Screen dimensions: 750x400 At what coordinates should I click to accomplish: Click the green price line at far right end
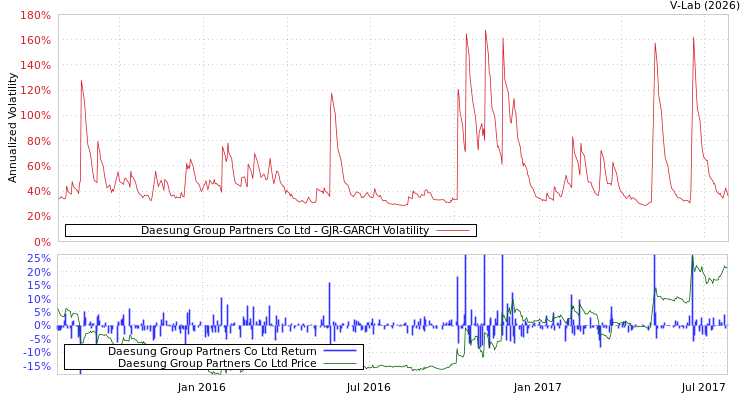pos(725,266)
